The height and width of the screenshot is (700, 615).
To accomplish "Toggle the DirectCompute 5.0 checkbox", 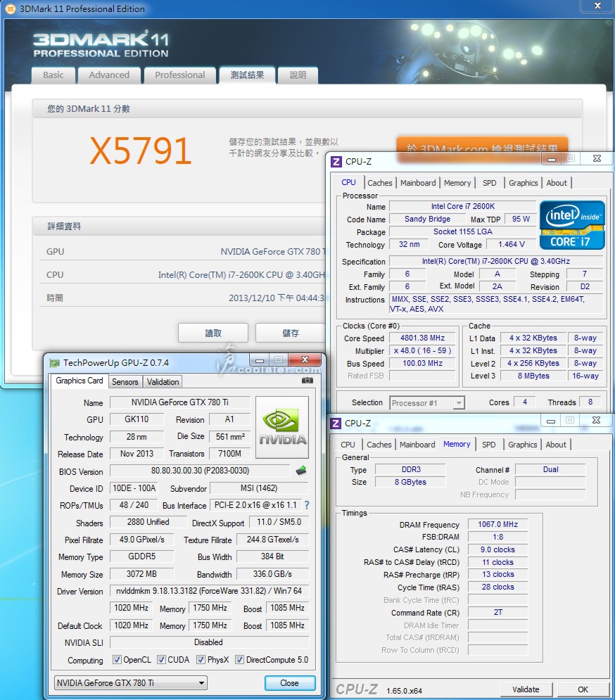I will (x=239, y=659).
